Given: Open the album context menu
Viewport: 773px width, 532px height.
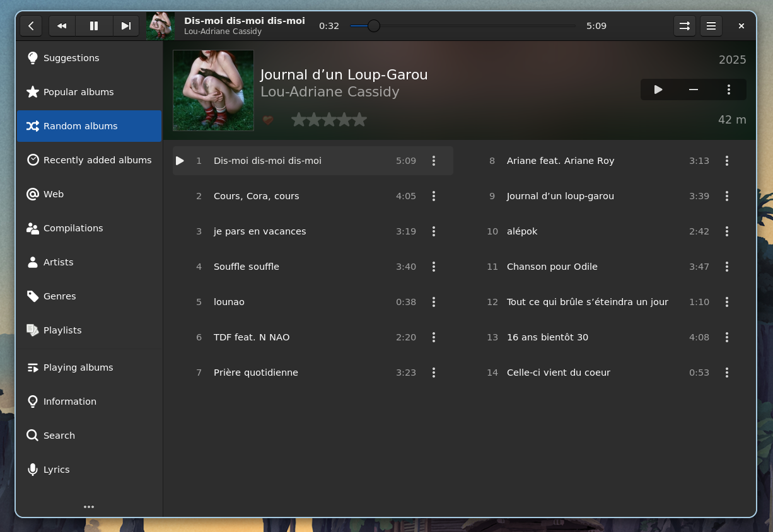Looking at the screenshot, I should tap(729, 90).
